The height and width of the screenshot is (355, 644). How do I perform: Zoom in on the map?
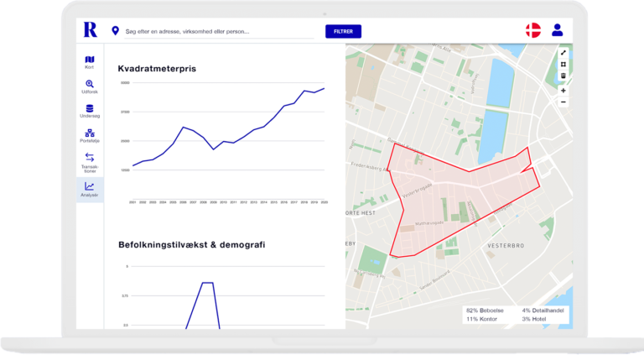coord(563,91)
